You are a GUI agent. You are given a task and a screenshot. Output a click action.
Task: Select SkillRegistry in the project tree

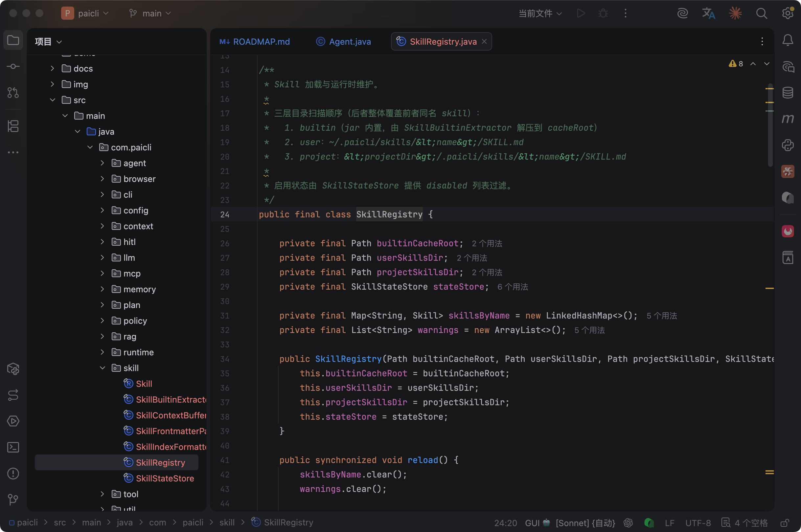(116, 462)
